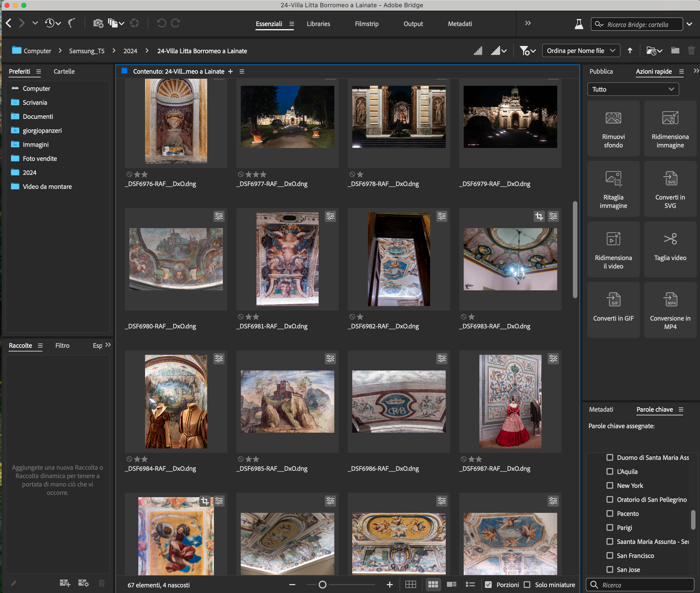
Task: Click the Converti in SVG action
Action: point(670,189)
